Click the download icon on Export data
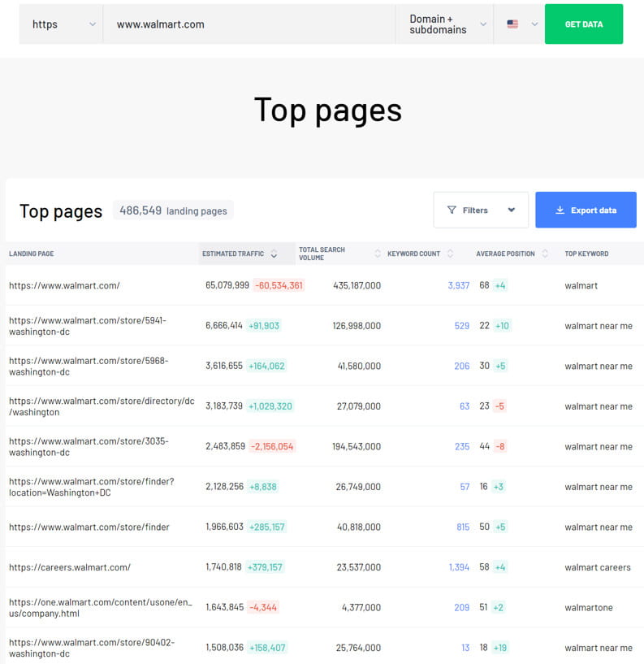This screenshot has width=644, height=664. click(560, 210)
